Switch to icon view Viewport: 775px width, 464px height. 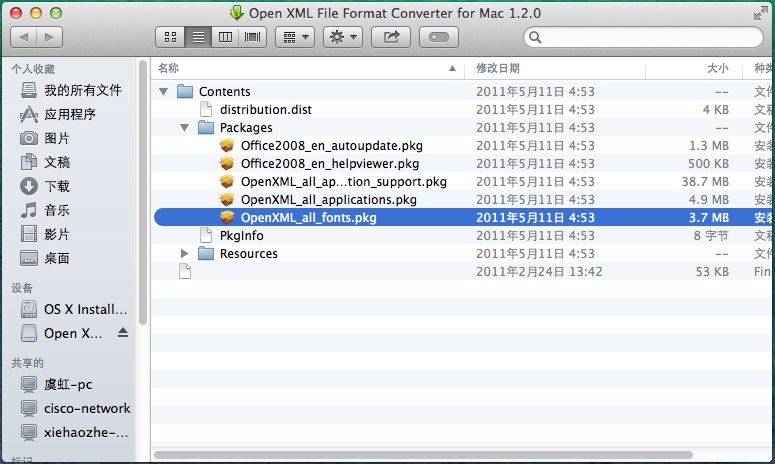171,37
